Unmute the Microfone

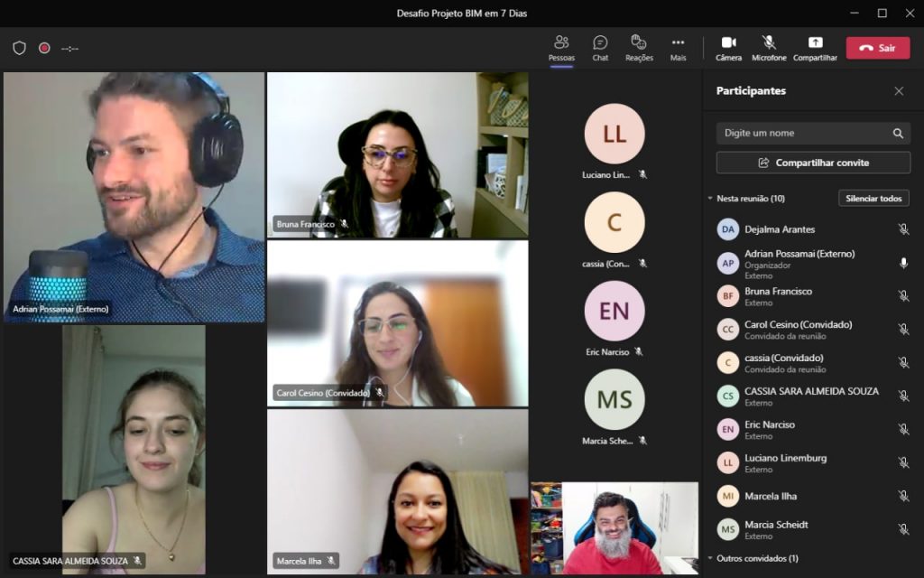click(x=769, y=47)
